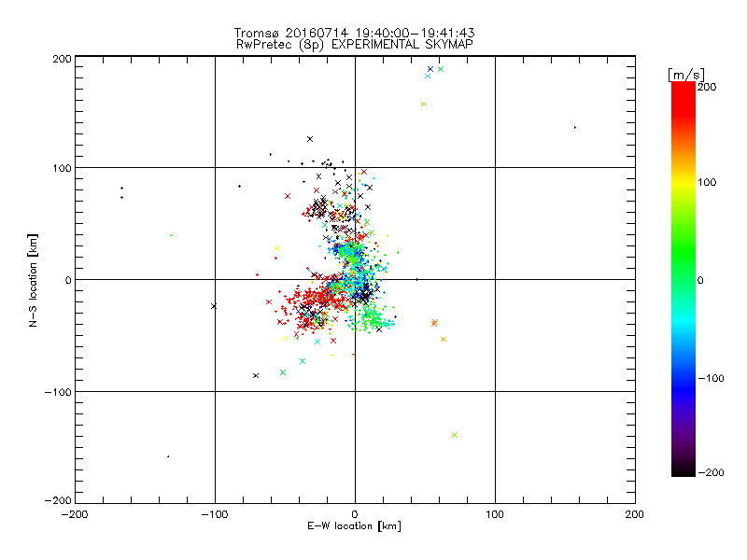This screenshot has height=560, width=747.
Task: Click x-axis tick label '0'
Action: pyautogui.click(x=355, y=514)
